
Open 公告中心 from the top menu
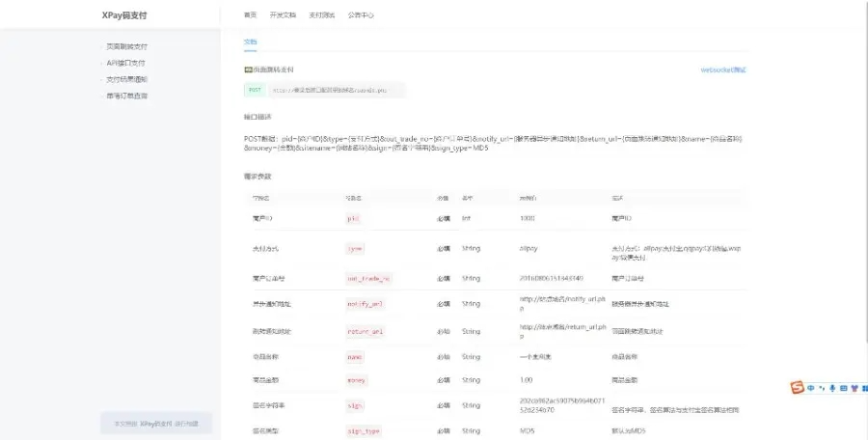[x=362, y=15]
